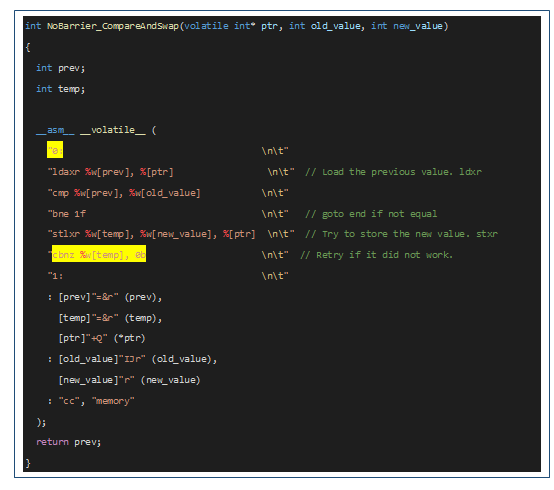Click the 'ldaxr' instruction line

(111, 172)
